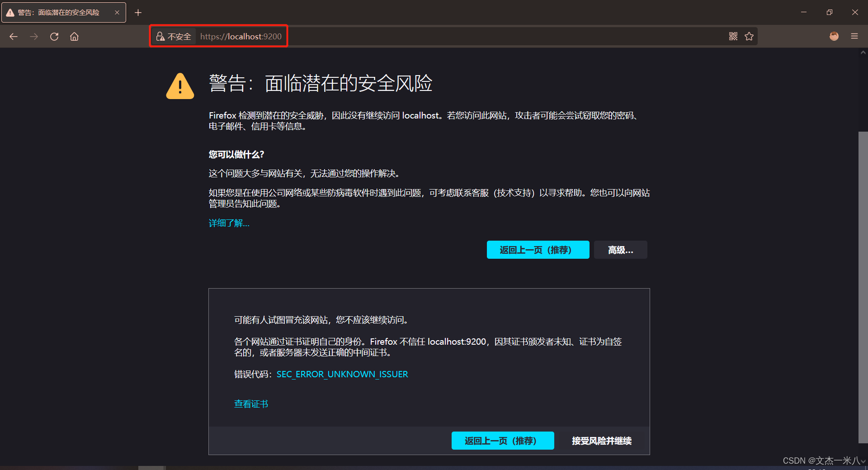
Task: Select the tab titled 警告: 面临潜在的安全风险
Action: coord(64,13)
